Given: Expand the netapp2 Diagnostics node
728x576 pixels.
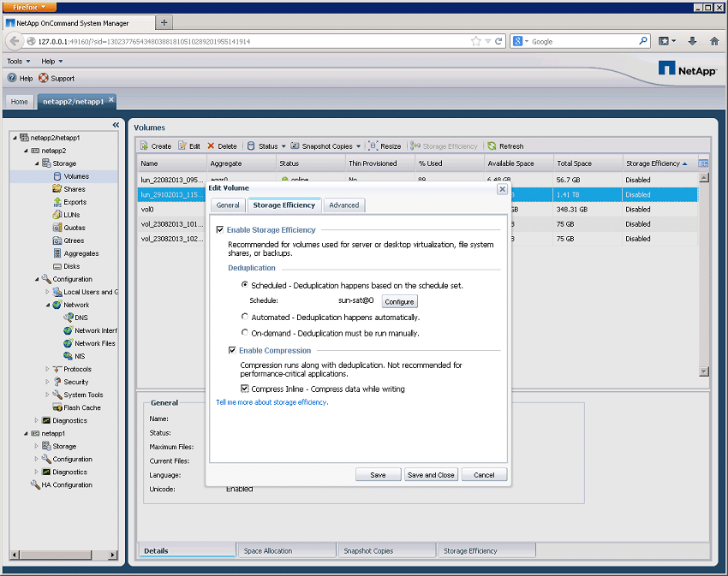Looking at the screenshot, I should pyautogui.click(x=37, y=420).
